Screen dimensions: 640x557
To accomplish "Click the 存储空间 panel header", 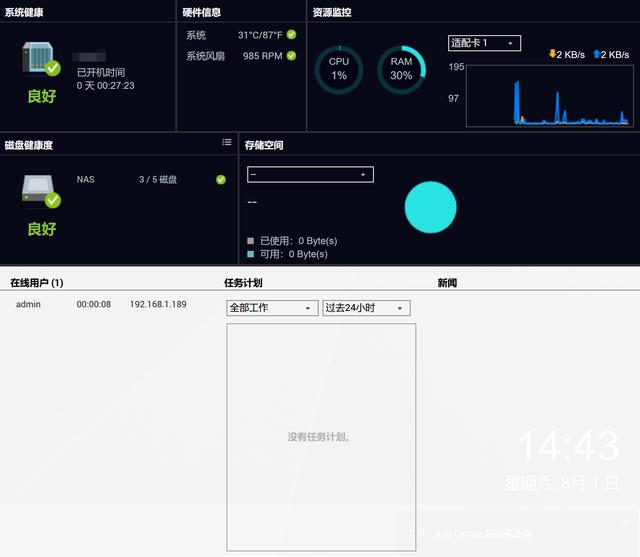I will pyautogui.click(x=264, y=145).
